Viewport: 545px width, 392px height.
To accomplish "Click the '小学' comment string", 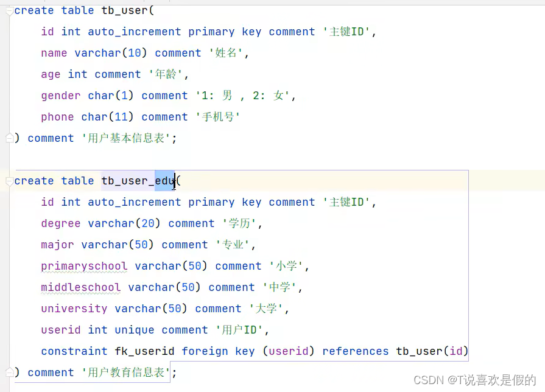I will pyautogui.click(x=286, y=266).
